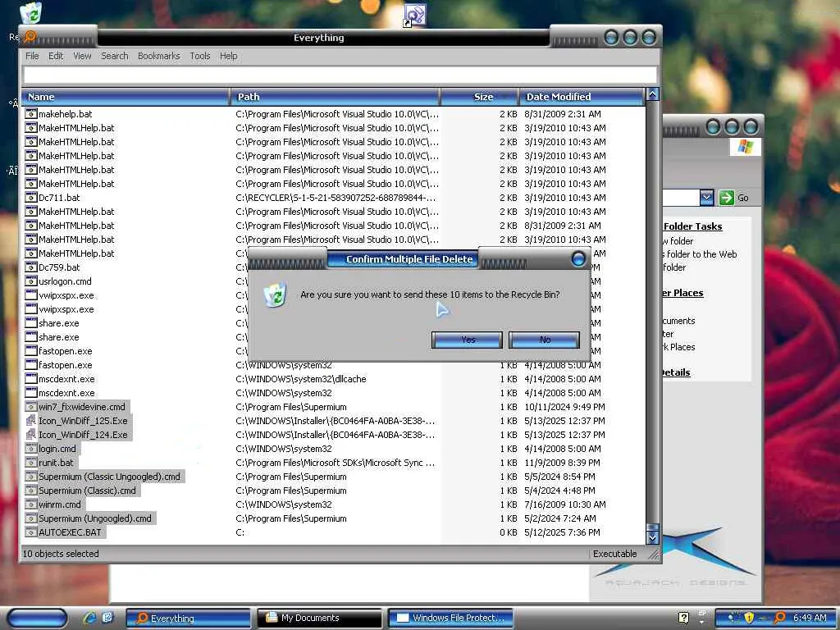
Task: Select the Icon_WinDiff_124.Exe file icon
Action: [31, 435]
